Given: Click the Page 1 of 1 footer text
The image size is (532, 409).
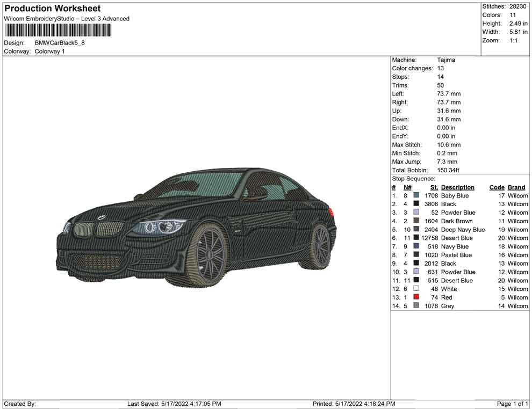Looking at the screenshot, I should tap(513, 404).
